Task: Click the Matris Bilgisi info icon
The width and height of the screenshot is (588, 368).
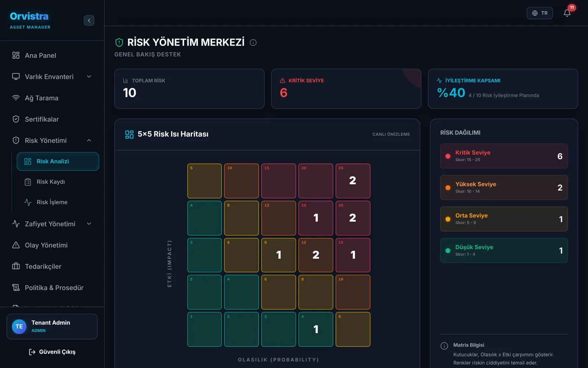Action: [444, 346]
